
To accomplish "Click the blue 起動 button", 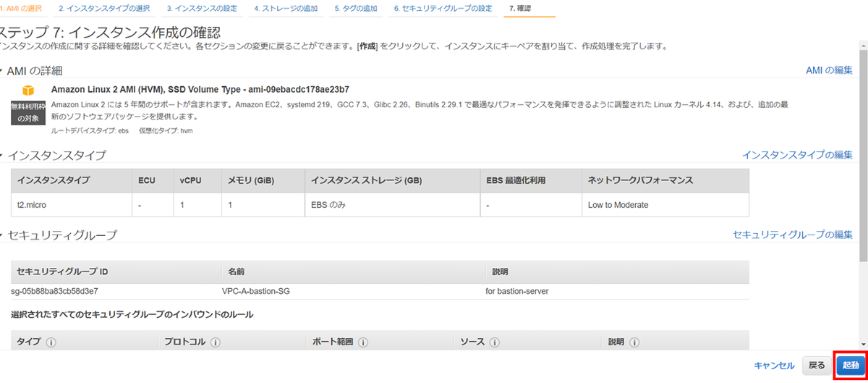I will click(x=851, y=366).
